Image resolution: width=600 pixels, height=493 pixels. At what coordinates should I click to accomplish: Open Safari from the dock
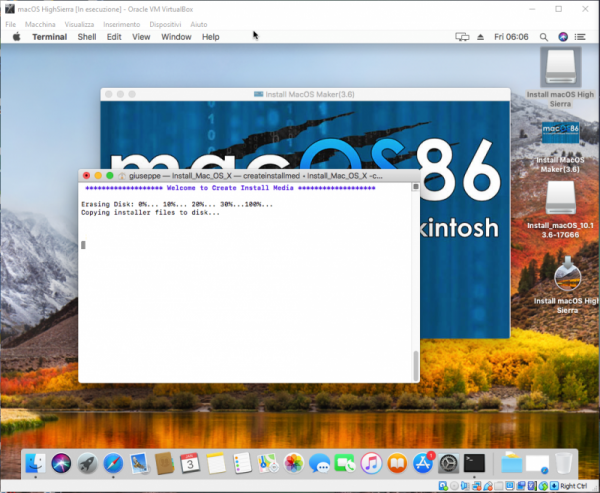[113, 463]
